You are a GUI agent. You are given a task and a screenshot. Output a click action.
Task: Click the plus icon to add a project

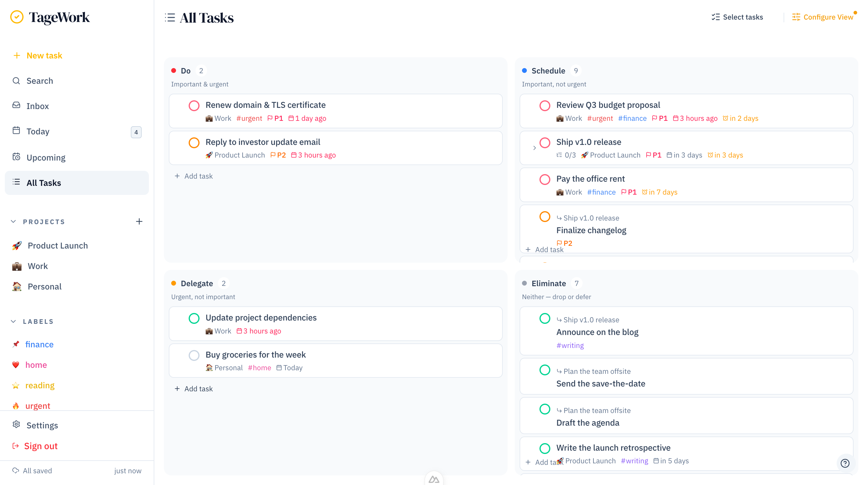click(x=139, y=222)
